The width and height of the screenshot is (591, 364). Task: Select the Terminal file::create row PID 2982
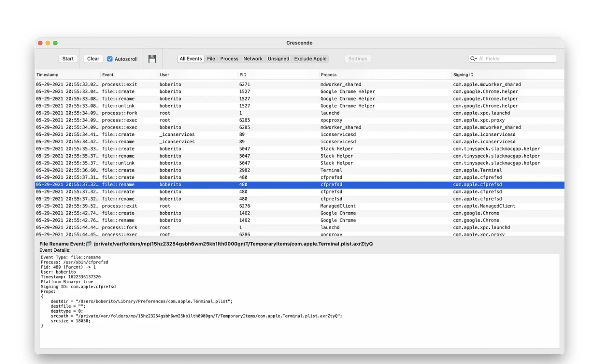(x=299, y=170)
